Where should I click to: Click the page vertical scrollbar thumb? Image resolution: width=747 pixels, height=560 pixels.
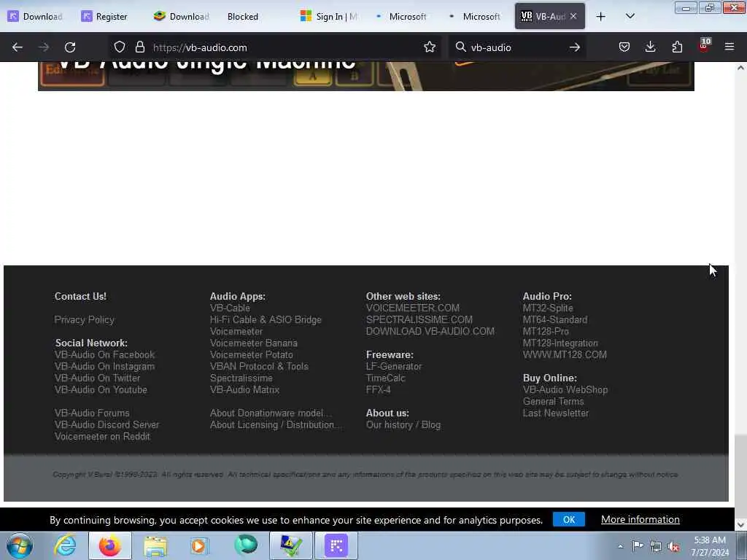click(740, 475)
